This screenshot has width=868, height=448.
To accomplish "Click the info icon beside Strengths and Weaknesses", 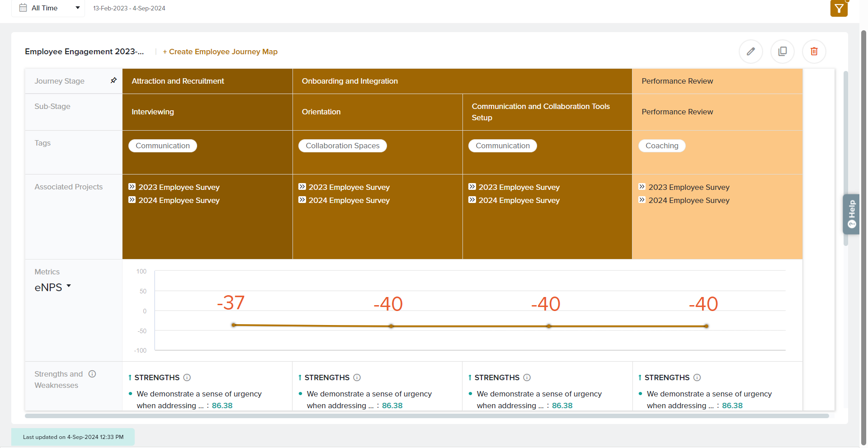I will click(x=92, y=374).
